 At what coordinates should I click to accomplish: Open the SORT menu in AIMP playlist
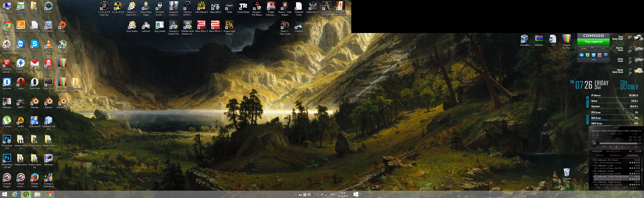tap(625, 188)
